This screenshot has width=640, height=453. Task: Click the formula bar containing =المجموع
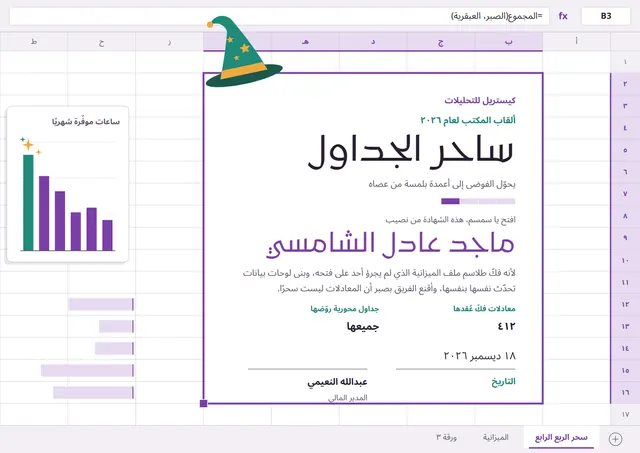coord(279,16)
